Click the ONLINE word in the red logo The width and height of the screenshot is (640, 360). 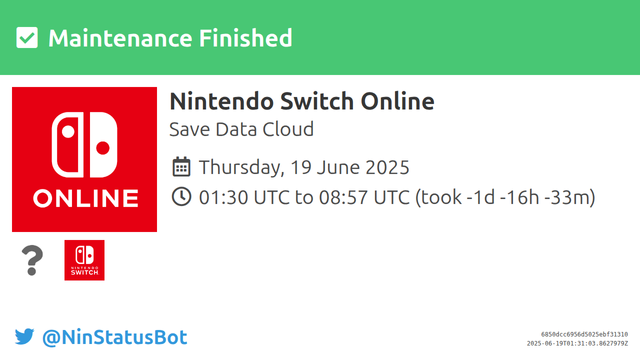point(86,199)
